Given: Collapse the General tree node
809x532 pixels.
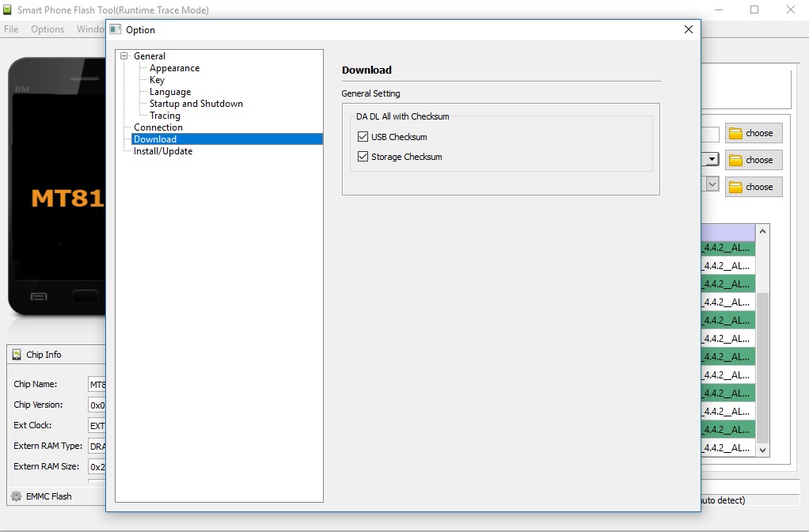Looking at the screenshot, I should click(123, 55).
